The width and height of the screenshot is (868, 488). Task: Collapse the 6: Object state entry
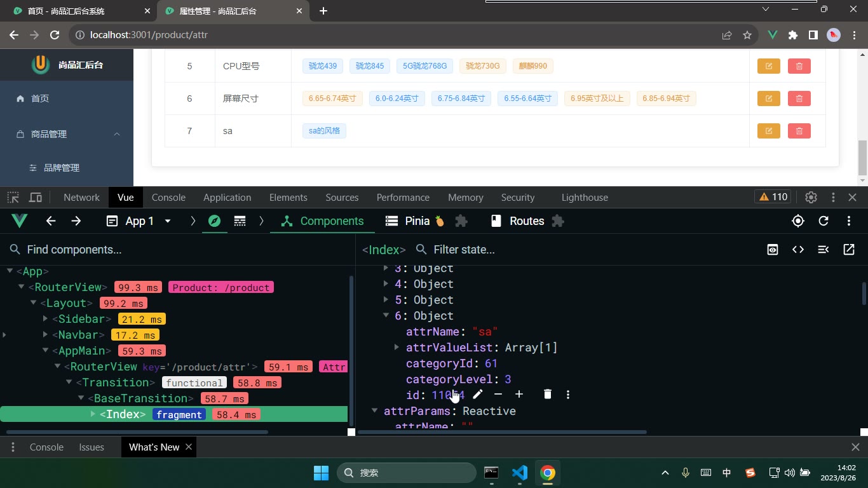(x=386, y=316)
